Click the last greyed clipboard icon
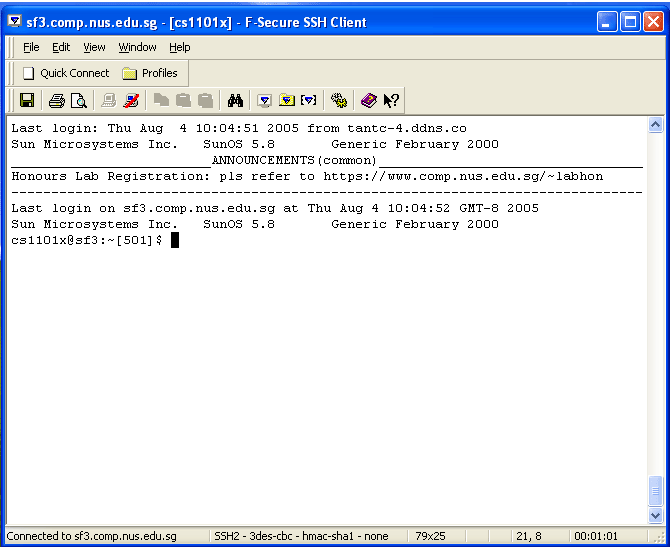 (x=206, y=101)
